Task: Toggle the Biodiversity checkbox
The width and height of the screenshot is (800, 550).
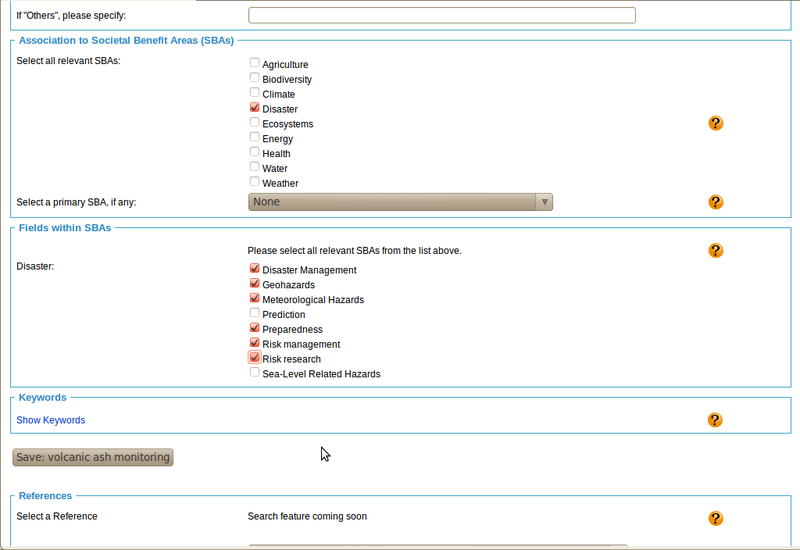Action: (255, 78)
